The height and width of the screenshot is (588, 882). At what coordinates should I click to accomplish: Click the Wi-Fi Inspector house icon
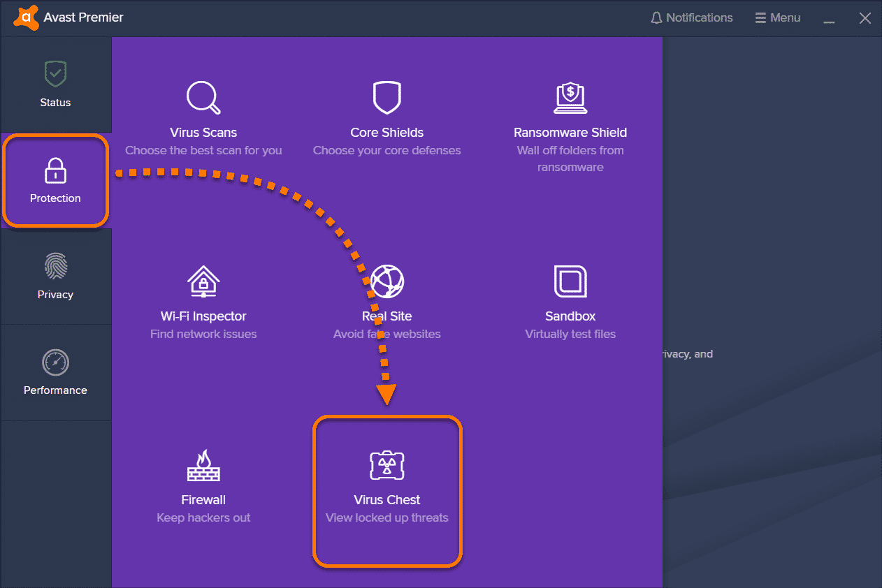[x=203, y=281]
